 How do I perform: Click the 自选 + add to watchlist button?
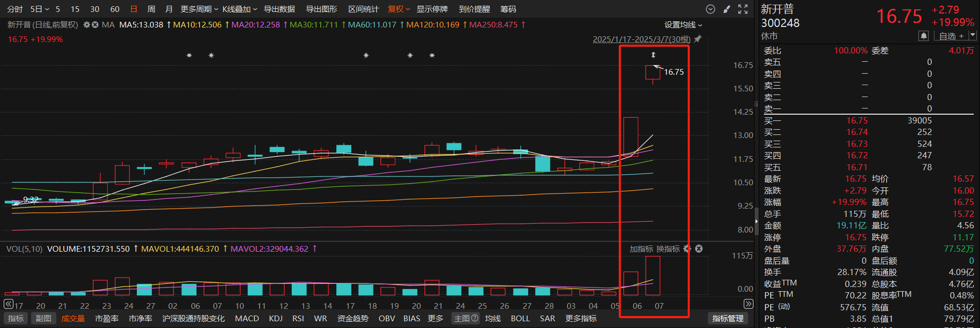point(951,36)
